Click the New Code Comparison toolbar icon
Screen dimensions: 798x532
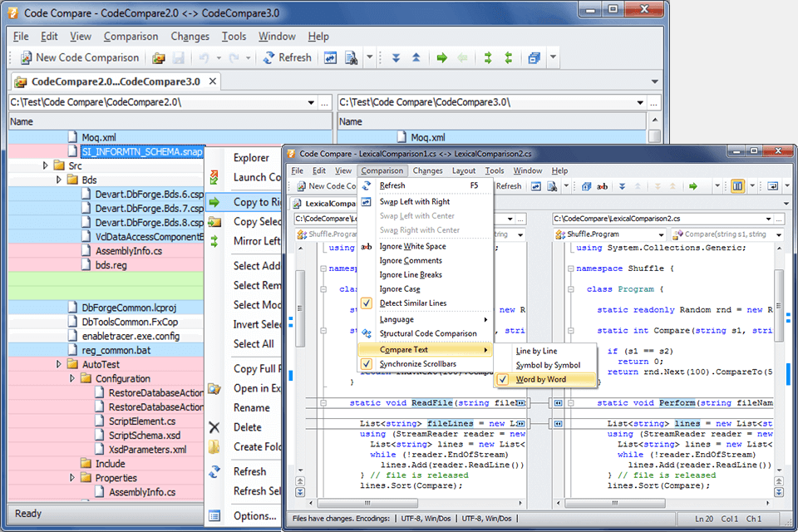click(26, 57)
